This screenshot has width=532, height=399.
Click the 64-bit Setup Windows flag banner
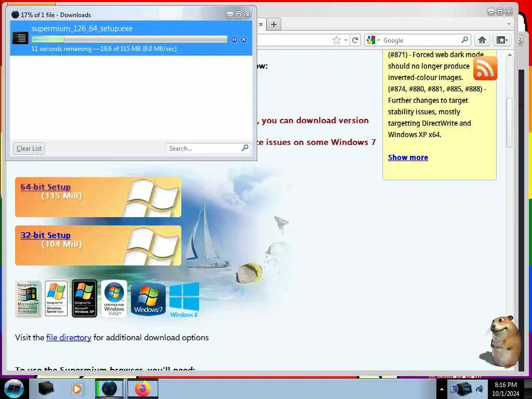98,197
